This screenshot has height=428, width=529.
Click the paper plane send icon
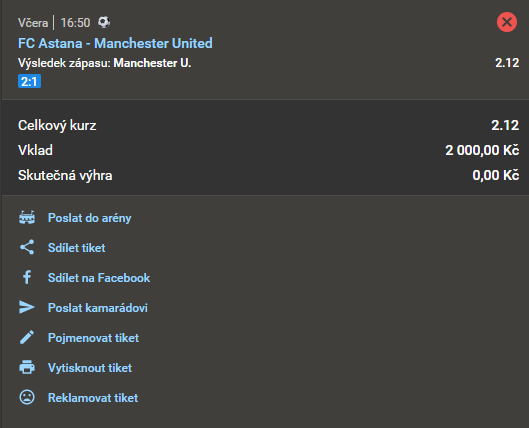click(x=27, y=307)
